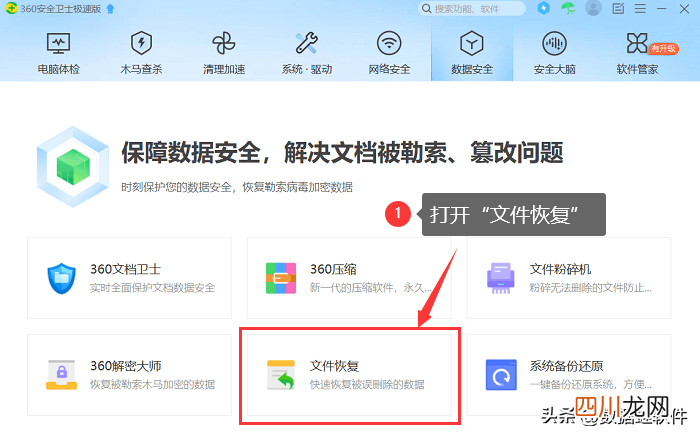Switch to the 清理加速 tab label
This screenshot has width=700, height=437.
224,69
